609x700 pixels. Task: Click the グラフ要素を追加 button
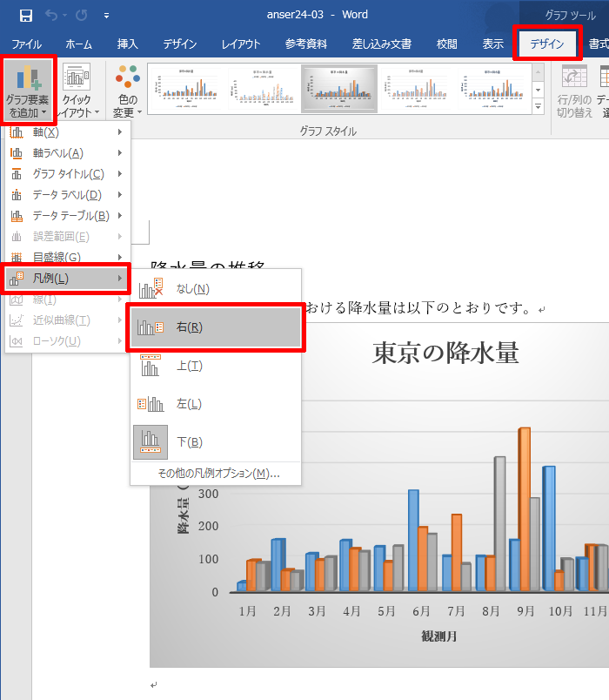[28, 91]
